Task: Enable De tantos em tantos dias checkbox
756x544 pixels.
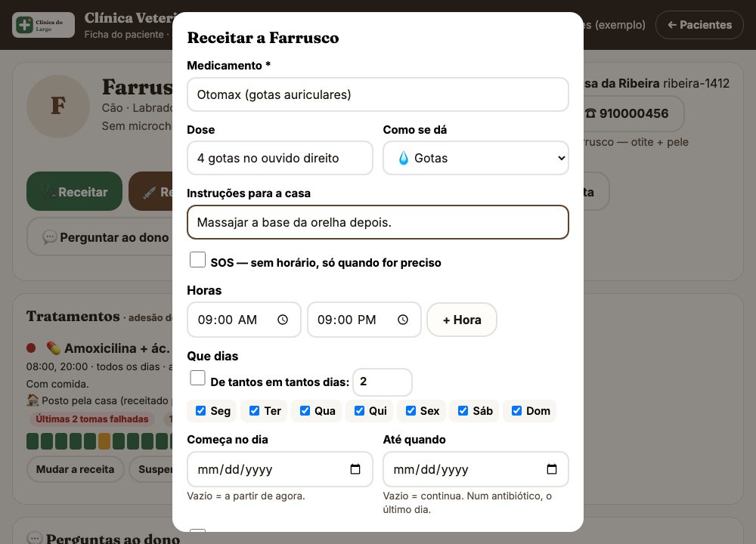Action: (197, 379)
